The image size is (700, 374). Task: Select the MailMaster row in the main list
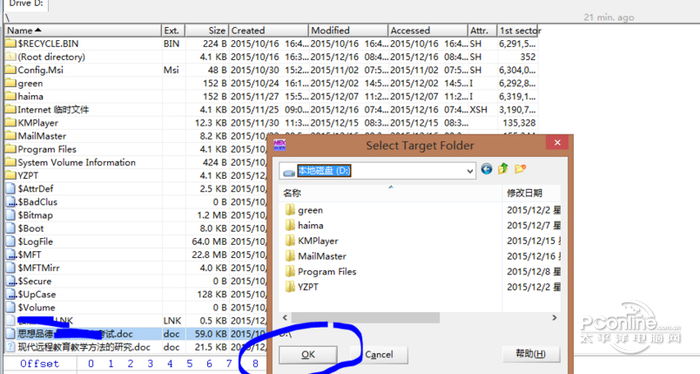(x=135, y=136)
